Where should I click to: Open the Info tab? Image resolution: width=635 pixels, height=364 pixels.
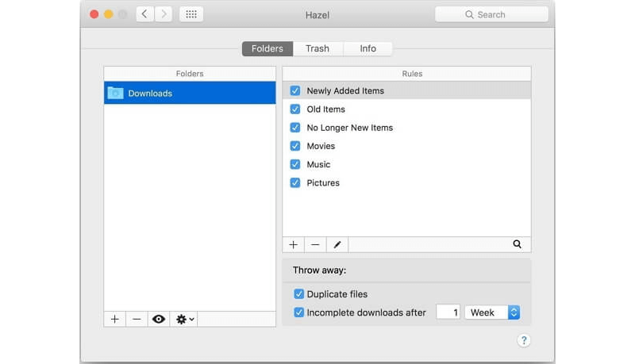tap(368, 48)
